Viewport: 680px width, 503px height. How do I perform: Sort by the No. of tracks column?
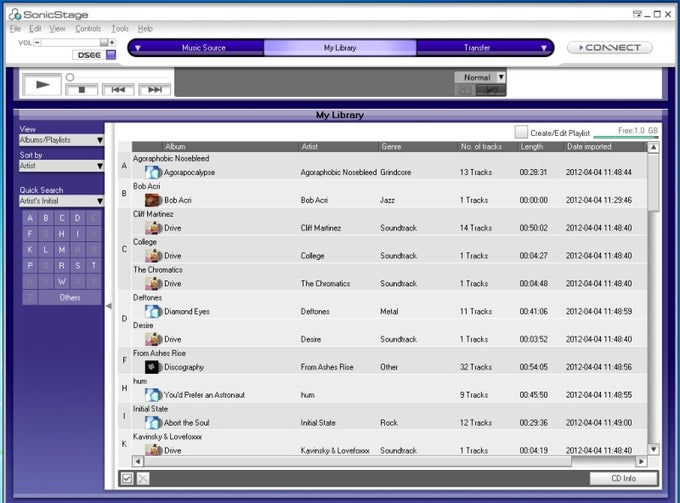tap(488, 147)
